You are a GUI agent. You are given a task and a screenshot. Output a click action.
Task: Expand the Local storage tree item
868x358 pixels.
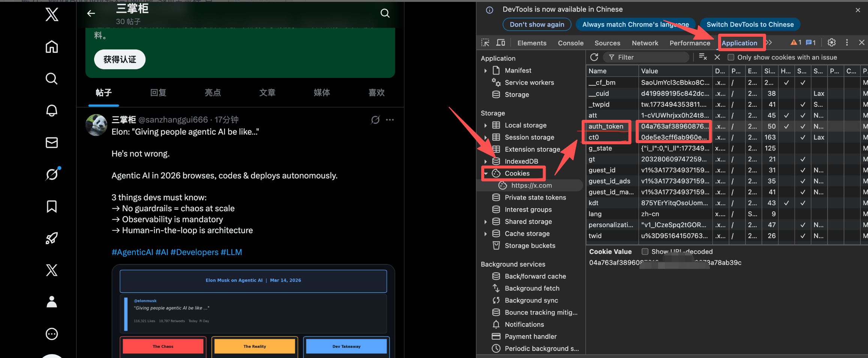tap(486, 125)
